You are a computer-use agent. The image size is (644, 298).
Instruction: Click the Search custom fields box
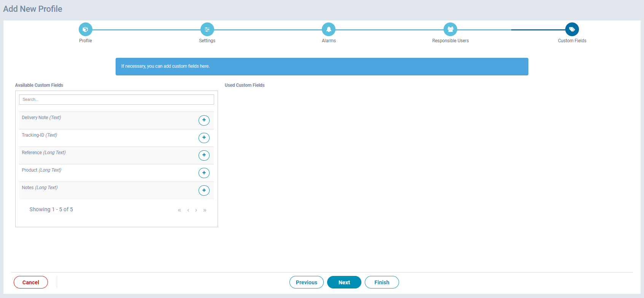point(116,99)
